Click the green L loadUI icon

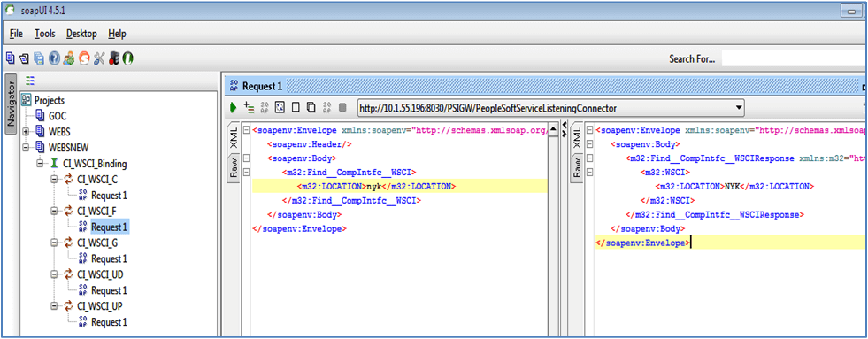pyautogui.click(x=127, y=58)
